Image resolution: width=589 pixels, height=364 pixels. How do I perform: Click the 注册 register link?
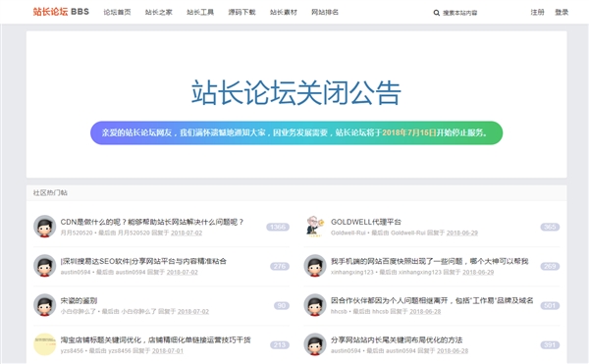click(x=537, y=12)
